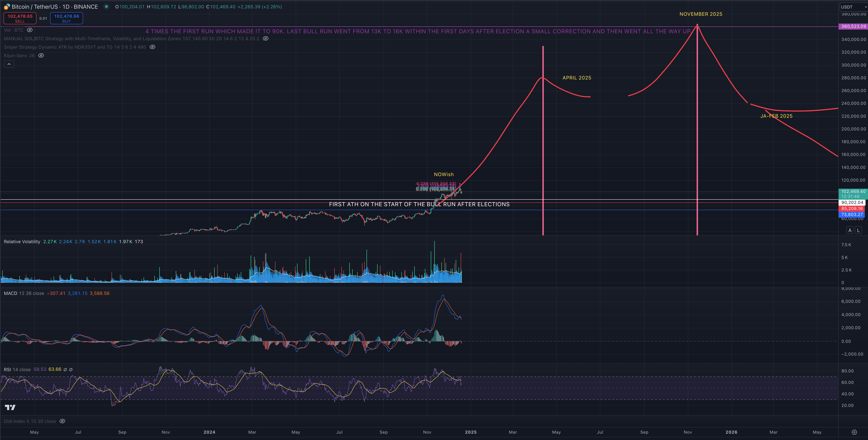868x440 pixels.
Task: Collapse the indicator legend with chevron
Action: coord(9,64)
